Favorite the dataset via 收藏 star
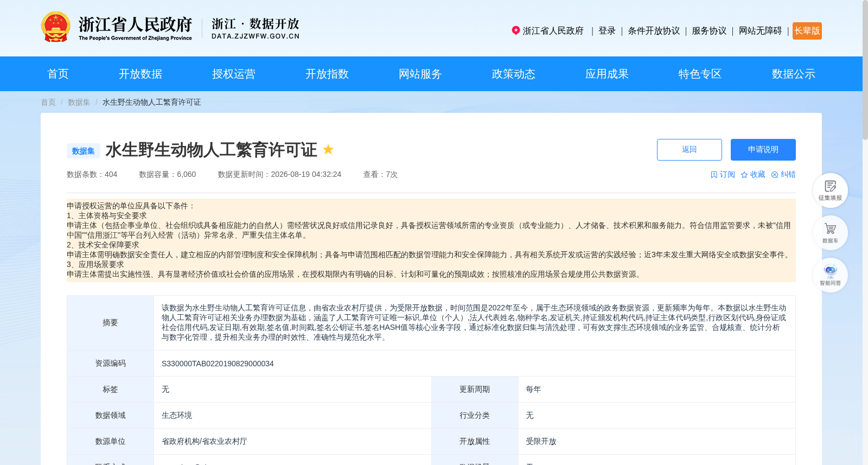Screen dimensions: 868x465 pyautogui.click(x=744, y=175)
